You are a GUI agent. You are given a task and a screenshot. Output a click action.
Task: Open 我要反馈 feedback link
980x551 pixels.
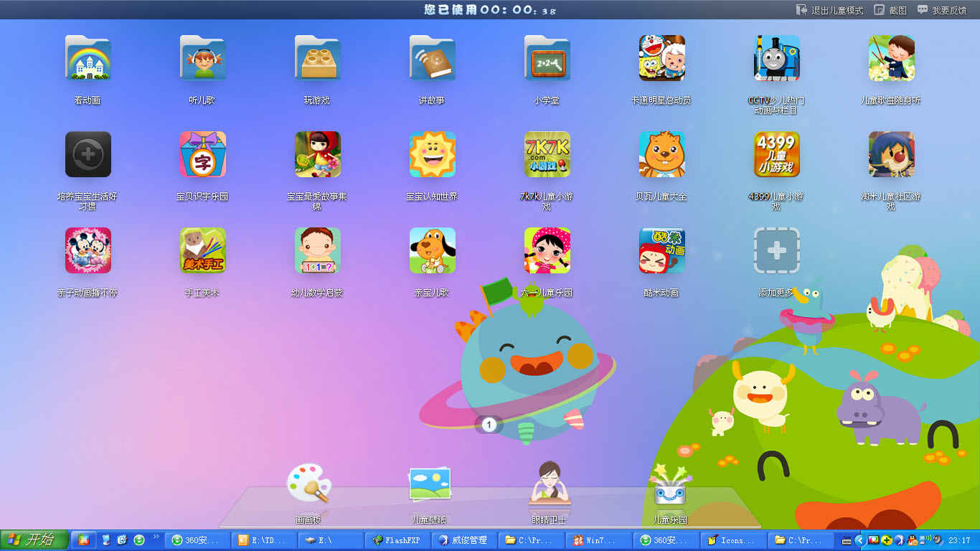[941, 10]
